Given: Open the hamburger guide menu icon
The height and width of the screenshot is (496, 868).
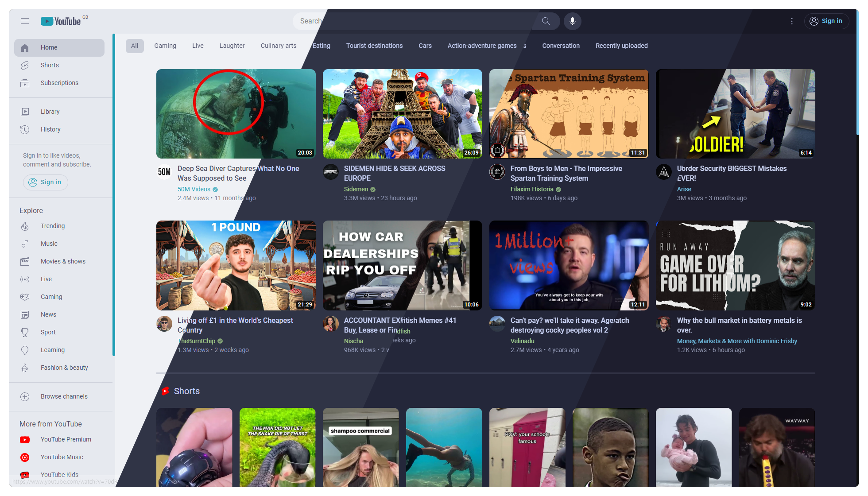Looking at the screenshot, I should click(x=25, y=21).
